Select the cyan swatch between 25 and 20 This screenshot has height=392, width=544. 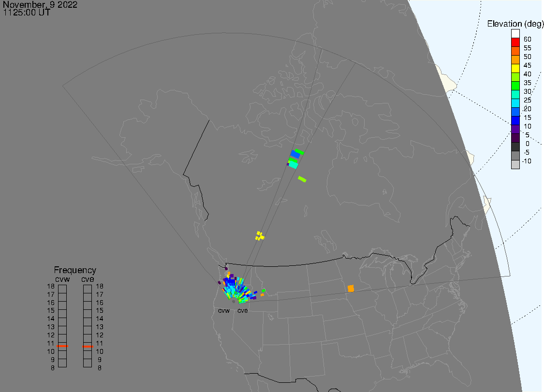(515, 103)
